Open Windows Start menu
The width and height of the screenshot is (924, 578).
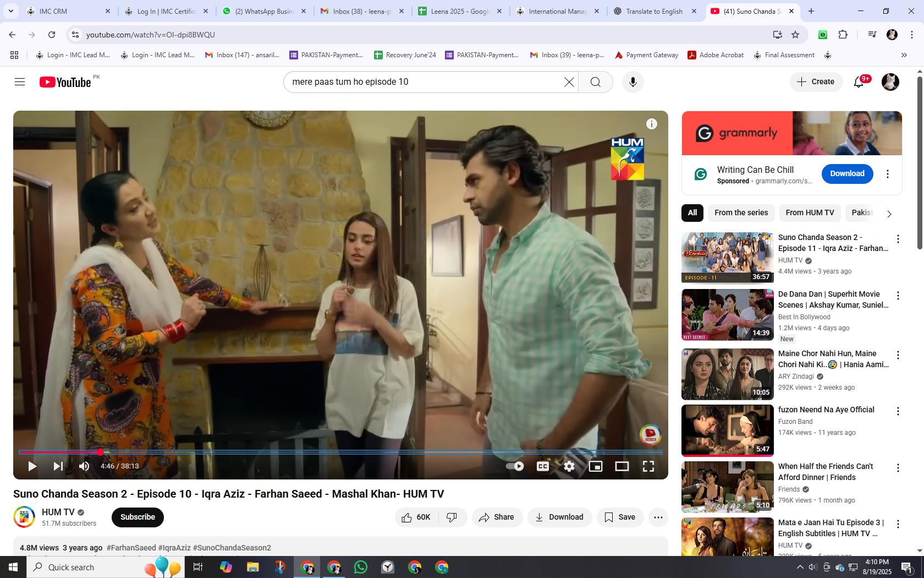[x=13, y=567]
